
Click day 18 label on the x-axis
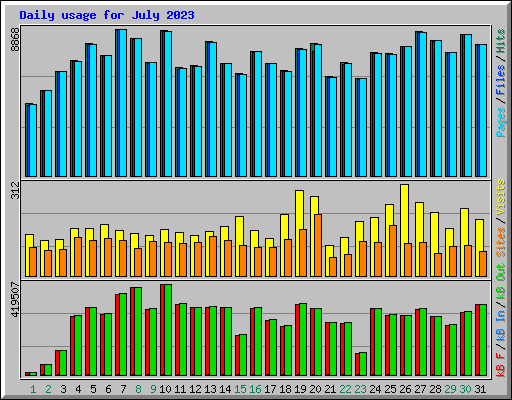(285, 389)
